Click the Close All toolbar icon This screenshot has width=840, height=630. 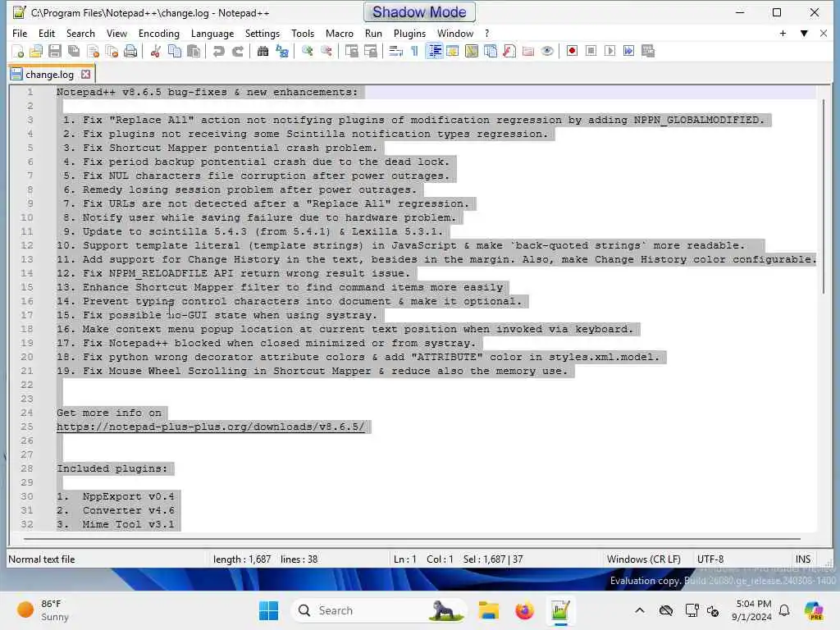point(112,52)
